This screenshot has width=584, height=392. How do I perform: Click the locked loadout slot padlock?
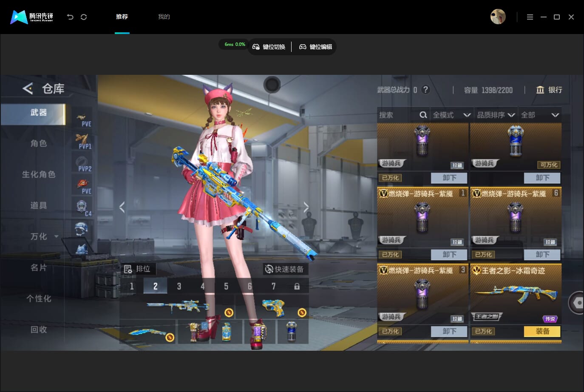[297, 286]
